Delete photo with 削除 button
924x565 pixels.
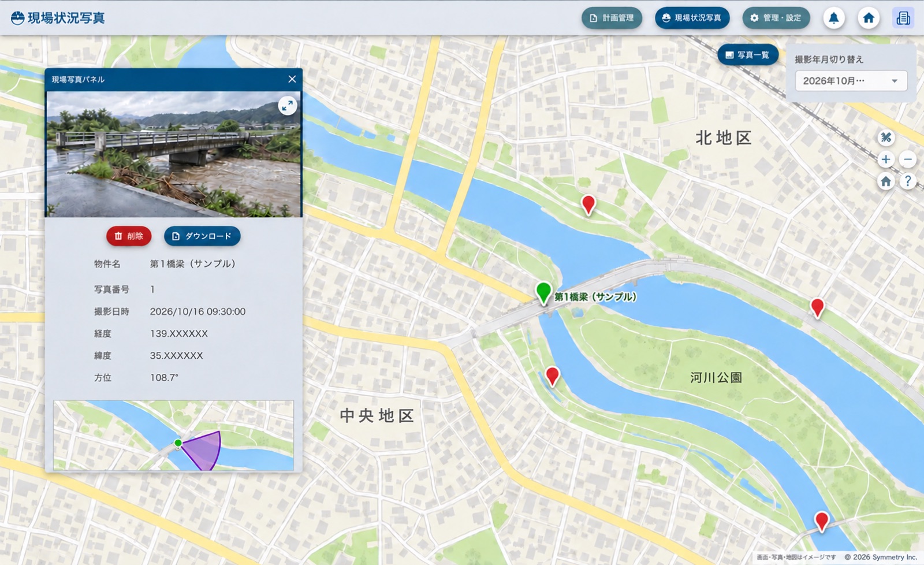(129, 236)
